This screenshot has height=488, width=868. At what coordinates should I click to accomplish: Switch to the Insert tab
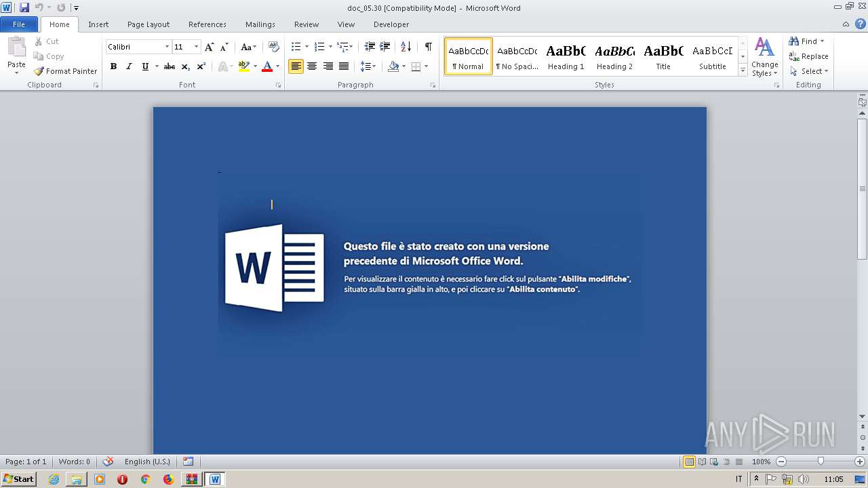98,24
